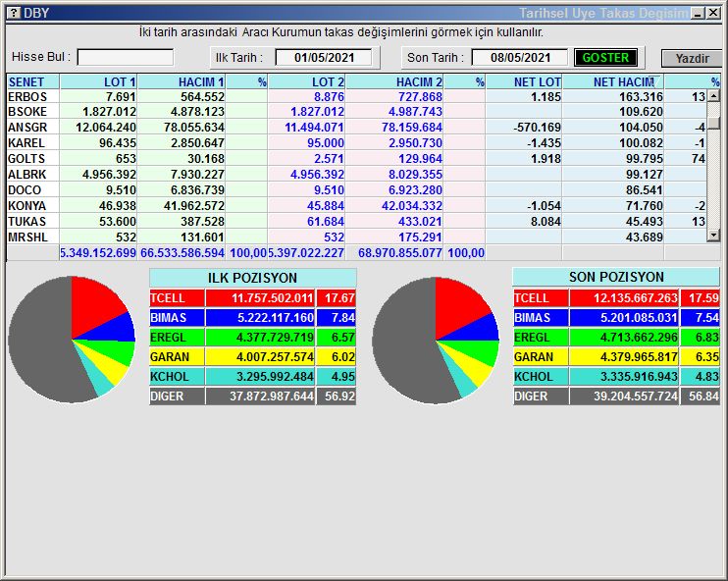728x581 pixels.
Task: Click the ILK POZISYON pie chart
Action: click(x=72, y=340)
